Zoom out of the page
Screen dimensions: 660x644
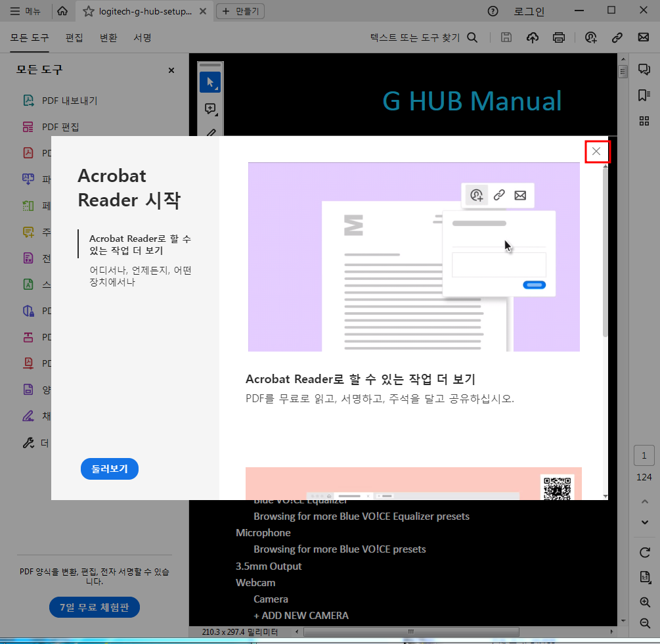tap(644, 623)
